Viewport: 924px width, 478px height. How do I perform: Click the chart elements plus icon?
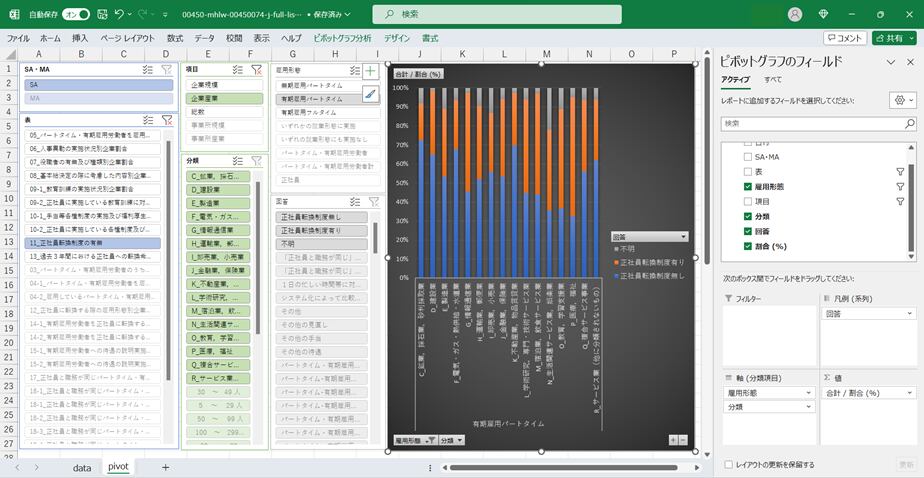tap(370, 72)
